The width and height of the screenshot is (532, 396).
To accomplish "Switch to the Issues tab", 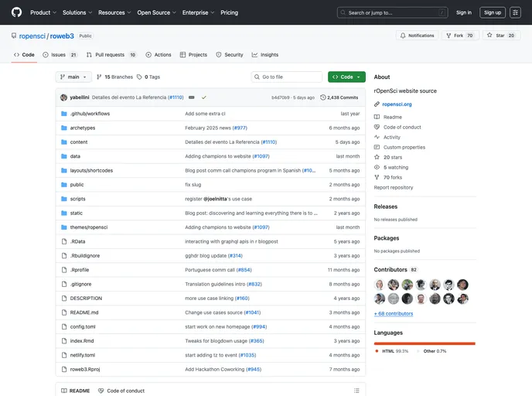I will point(60,55).
